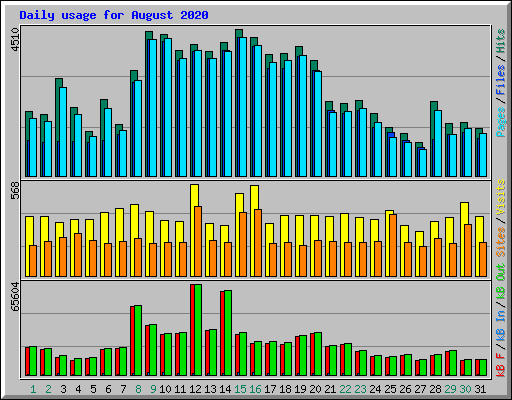Select day 3 on the x-axis
The width and height of the screenshot is (512, 400).
pos(63,389)
